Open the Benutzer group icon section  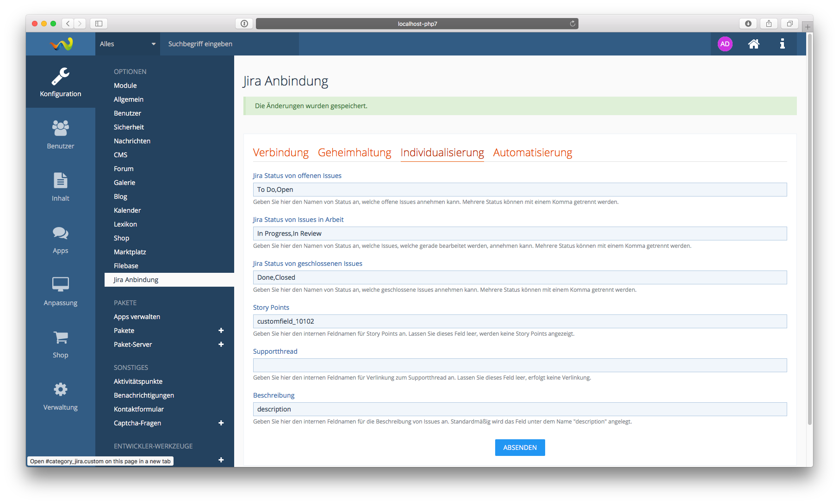(60, 134)
